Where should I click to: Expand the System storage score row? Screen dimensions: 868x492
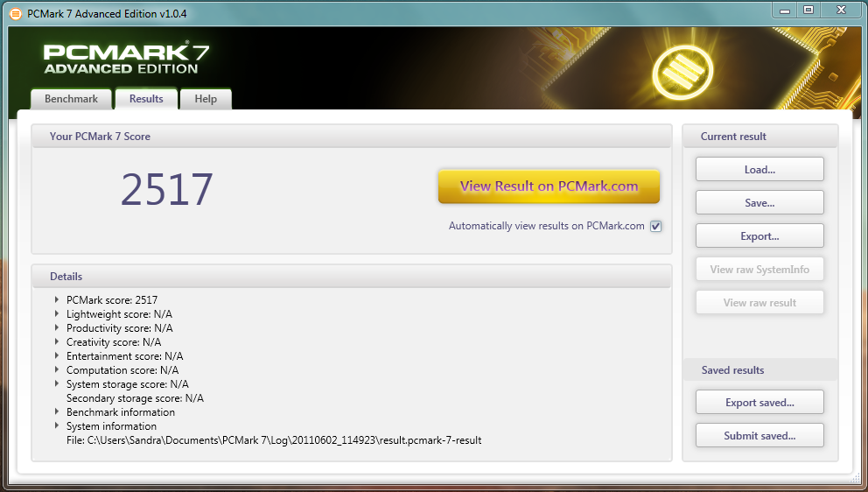[x=57, y=383]
